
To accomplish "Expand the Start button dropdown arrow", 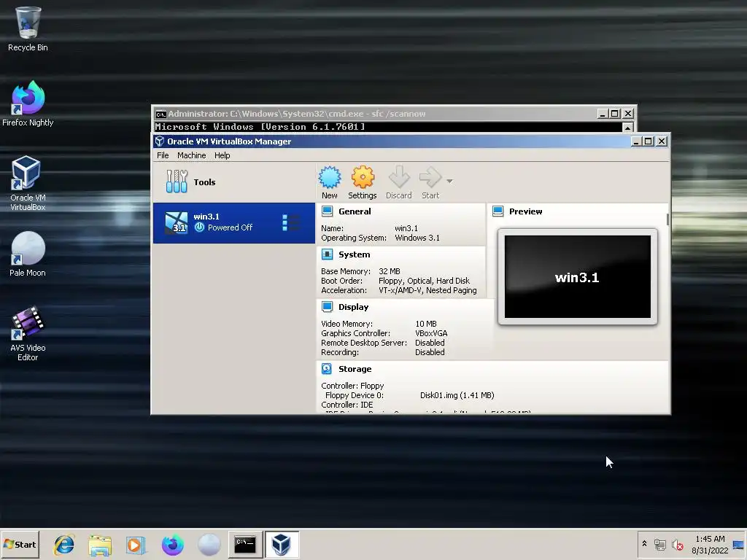I will coord(449,181).
